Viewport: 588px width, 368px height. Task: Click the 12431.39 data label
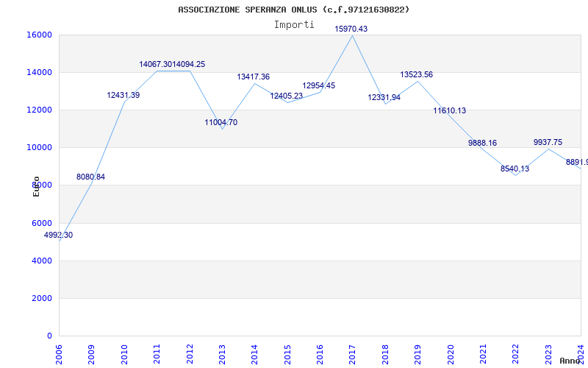click(123, 96)
